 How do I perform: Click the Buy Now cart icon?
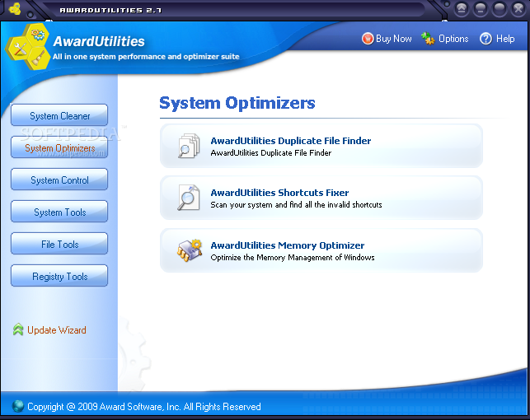tap(368, 39)
